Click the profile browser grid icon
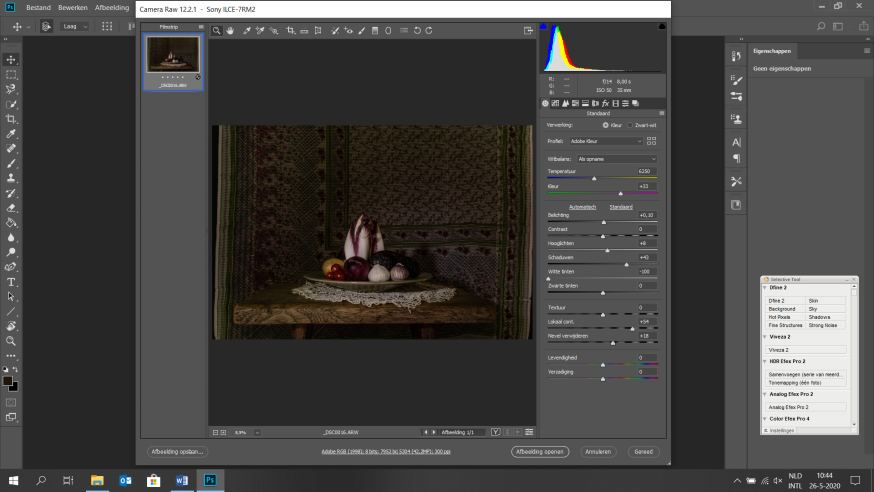Image resolution: width=874 pixels, height=492 pixels. tap(652, 141)
